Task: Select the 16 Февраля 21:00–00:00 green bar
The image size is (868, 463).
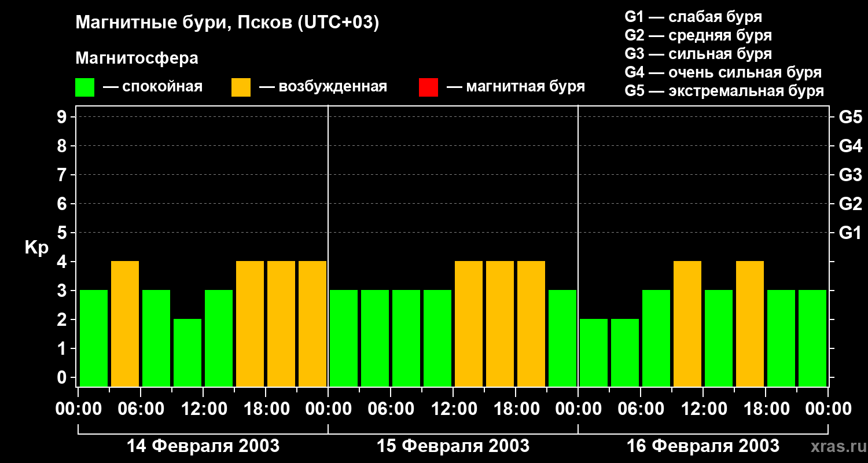Action: pyautogui.click(x=812, y=338)
